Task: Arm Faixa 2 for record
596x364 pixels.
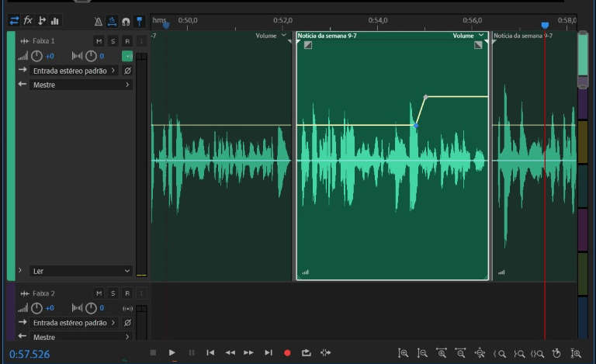Action: 127,293
